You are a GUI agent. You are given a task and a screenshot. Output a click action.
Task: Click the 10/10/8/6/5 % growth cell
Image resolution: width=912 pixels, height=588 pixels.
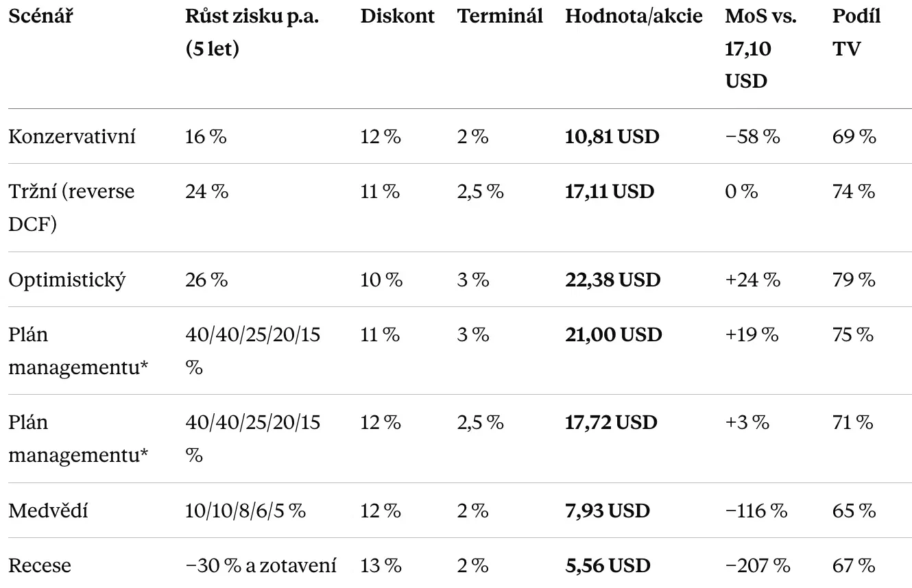click(245, 511)
